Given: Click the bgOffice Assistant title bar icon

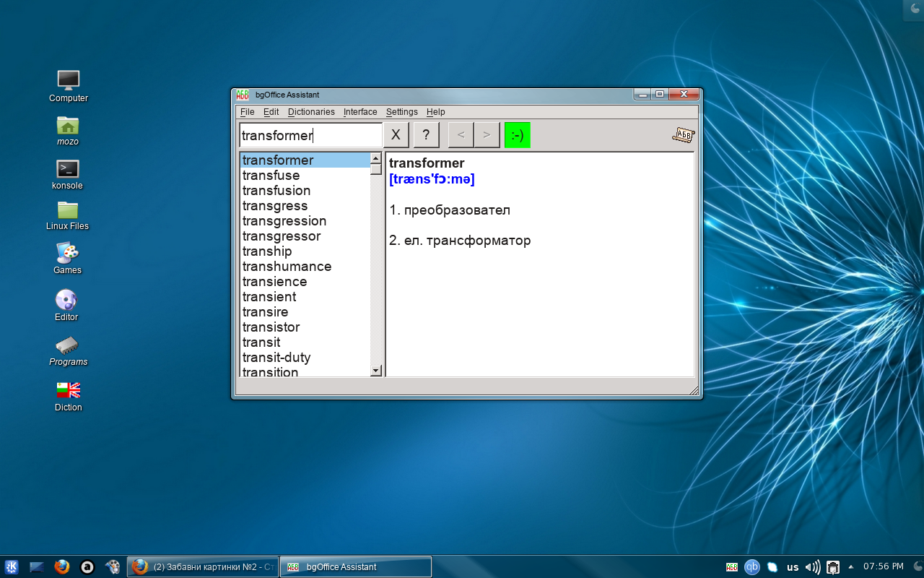Looking at the screenshot, I should pyautogui.click(x=243, y=95).
